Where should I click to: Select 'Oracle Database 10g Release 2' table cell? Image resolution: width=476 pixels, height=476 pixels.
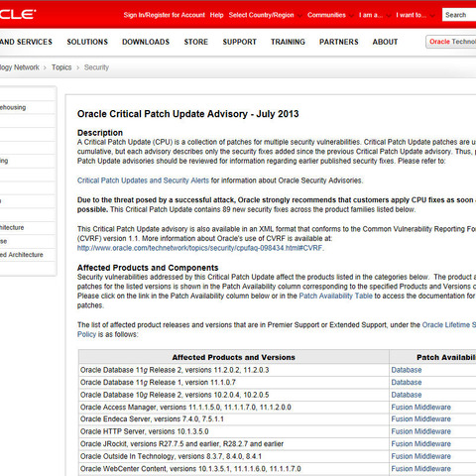[234, 395]
